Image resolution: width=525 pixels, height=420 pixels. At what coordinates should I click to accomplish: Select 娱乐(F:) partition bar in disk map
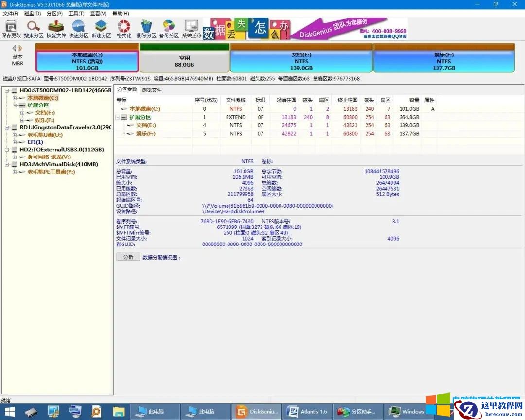[x=443, y=61]
